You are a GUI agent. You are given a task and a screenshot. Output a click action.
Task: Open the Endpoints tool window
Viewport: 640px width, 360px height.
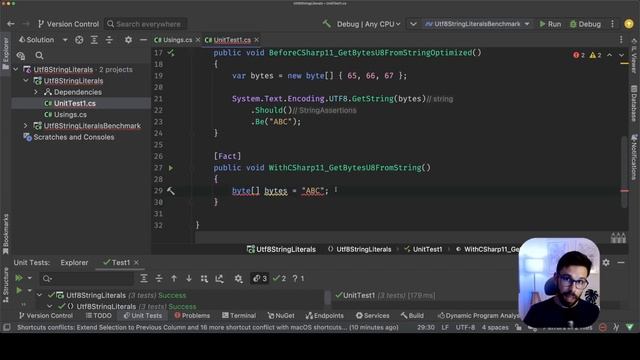(x=324, y=316)
